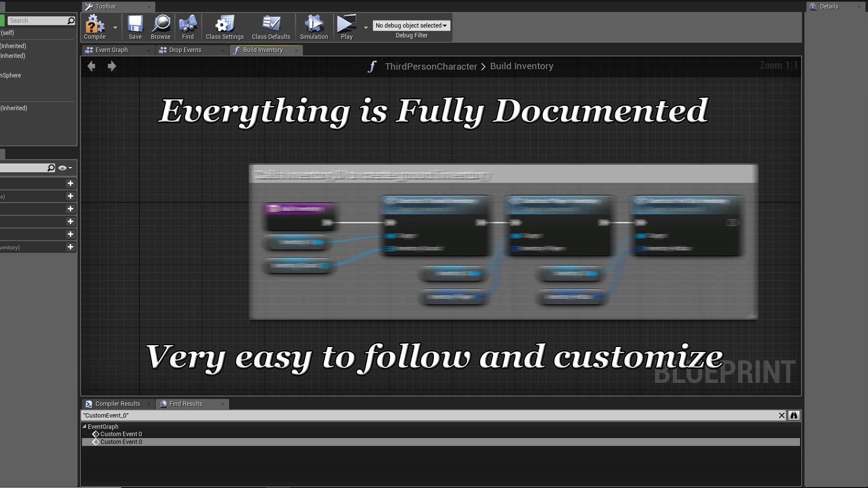
Task: Open Find with the binoculars toolbar icon
Action: pos(188,25)
